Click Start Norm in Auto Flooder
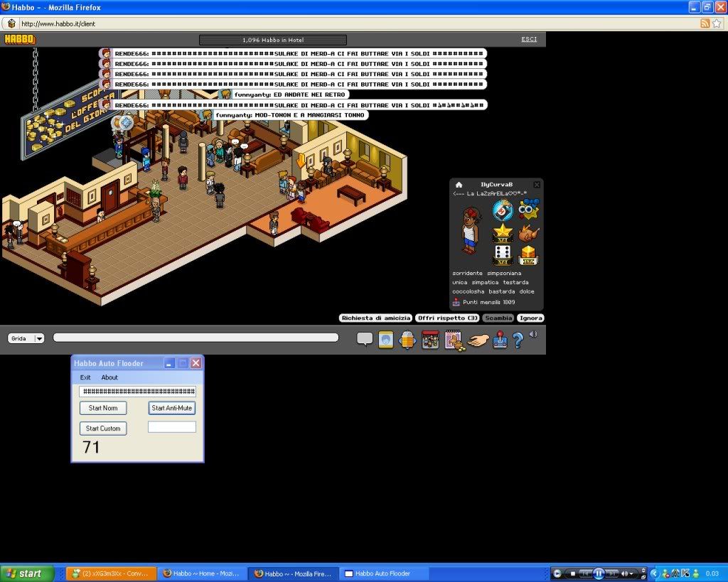This screenshot has width=728, height=582. 103,408
